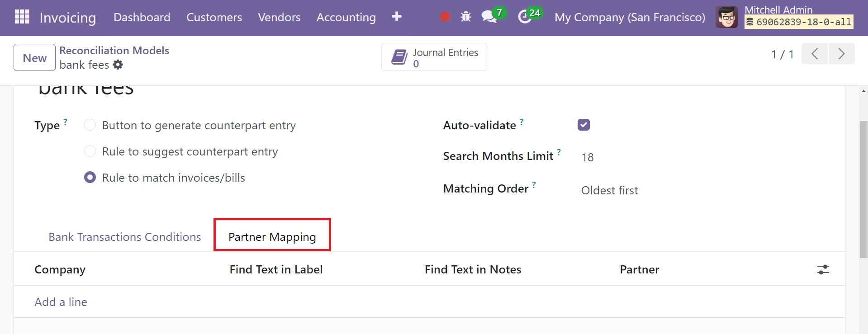Image resolution: width=868 pixels, height=334 pixels.
Task: Go to previous record arrow
Action: point(815,54)
